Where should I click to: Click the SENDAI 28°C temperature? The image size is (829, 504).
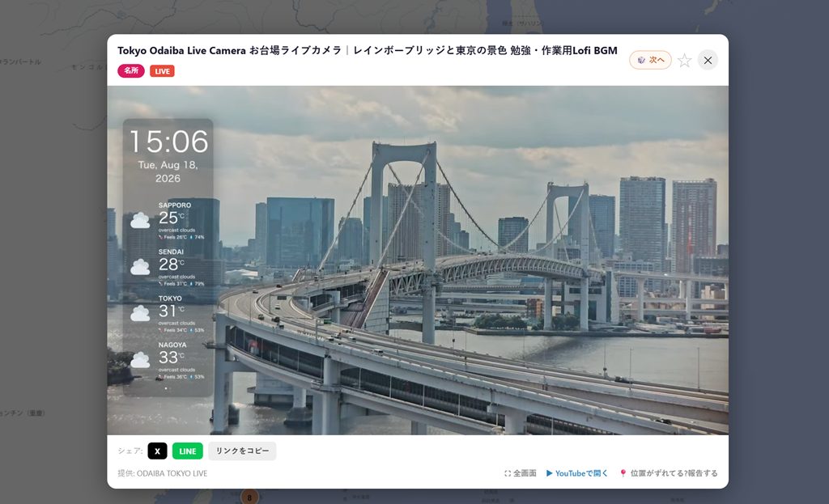pyautogui.click(x=172, y=265)
